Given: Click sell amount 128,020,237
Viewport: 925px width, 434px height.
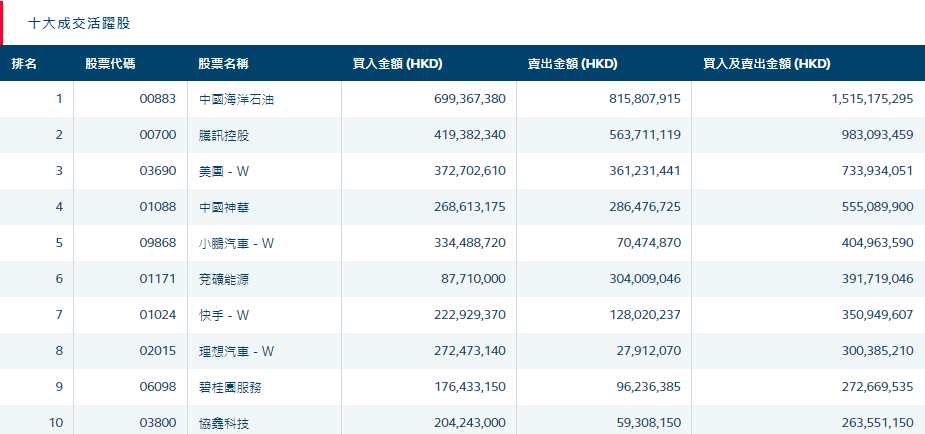Looking at the screenshot, I should (x=645, y=315).
